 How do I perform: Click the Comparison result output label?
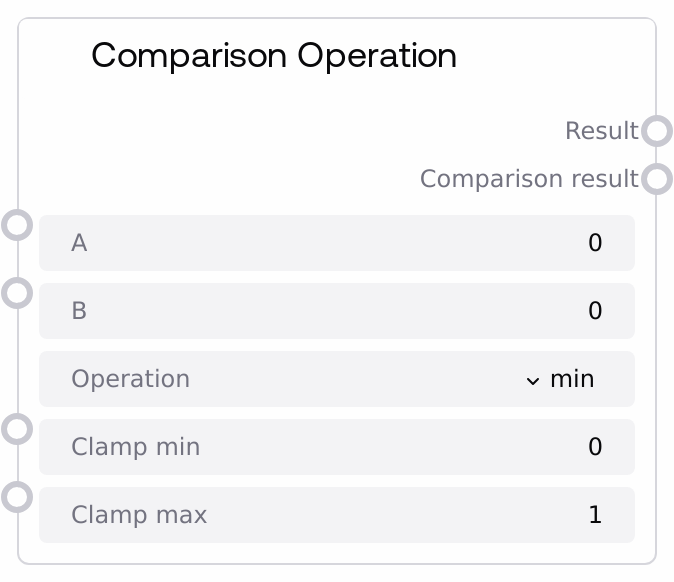coord(528,179)
